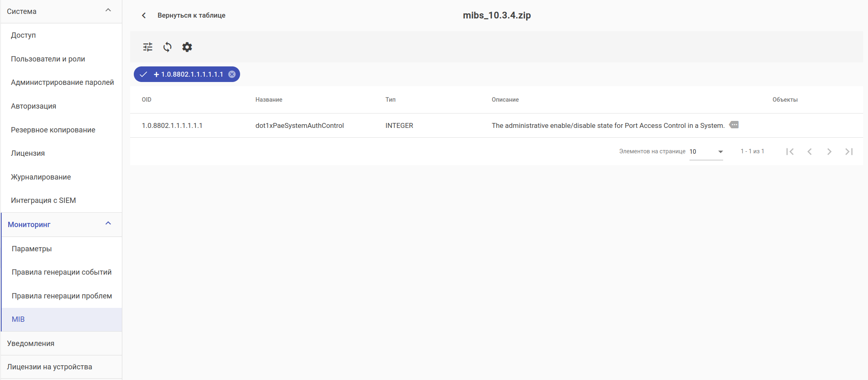Click Вернуться к таблице link

(191, 15)
